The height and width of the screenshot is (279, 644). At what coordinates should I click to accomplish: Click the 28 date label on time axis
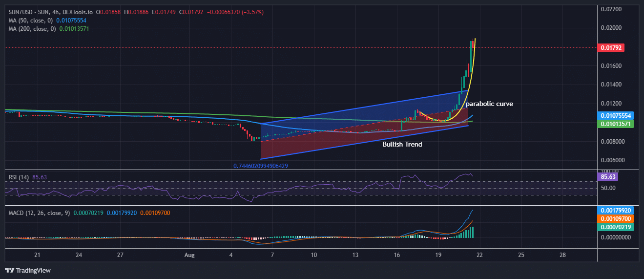click(563, 255)
